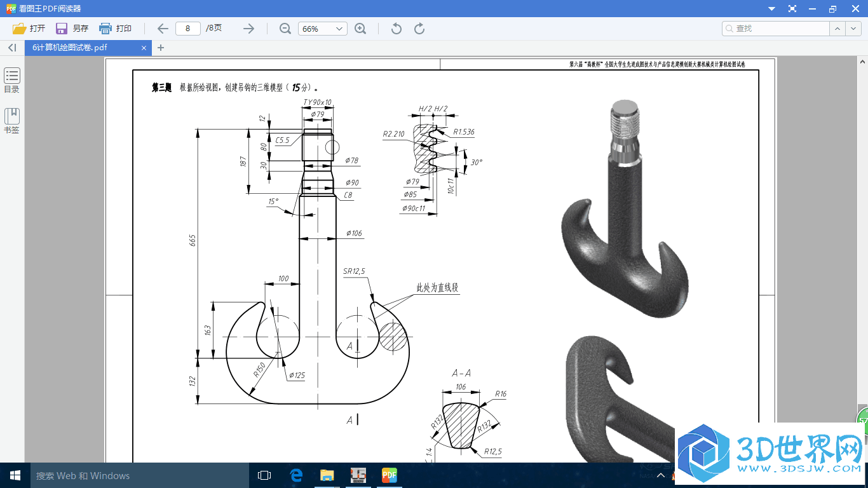Screen dimensions: 868x488
Task: Zoom out with the minus magnifier
Action: tap(285, 29)
